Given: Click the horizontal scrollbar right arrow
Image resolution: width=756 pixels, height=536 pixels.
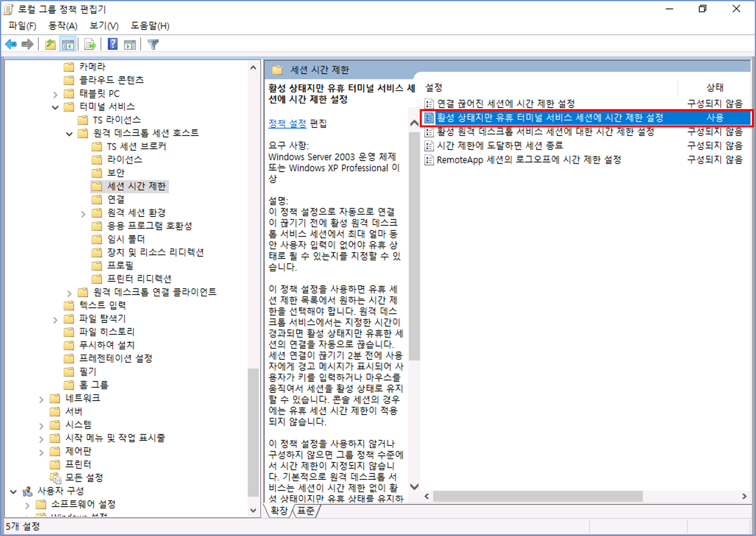Looking at the screenshot, I should [x=744, y=496].
